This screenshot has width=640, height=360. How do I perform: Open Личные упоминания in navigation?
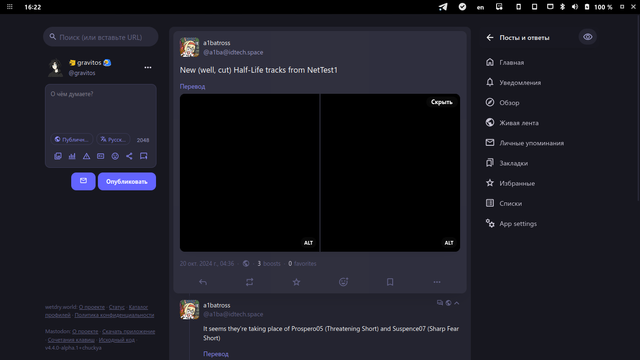pyautogui.click(x=524, y=143)
